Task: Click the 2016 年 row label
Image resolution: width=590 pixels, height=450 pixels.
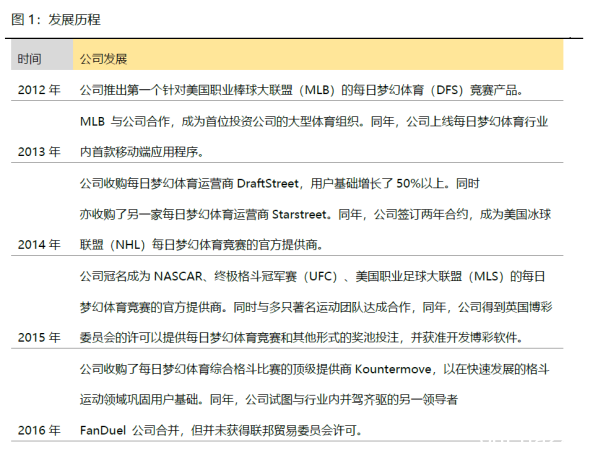Action: click(39, 430)
